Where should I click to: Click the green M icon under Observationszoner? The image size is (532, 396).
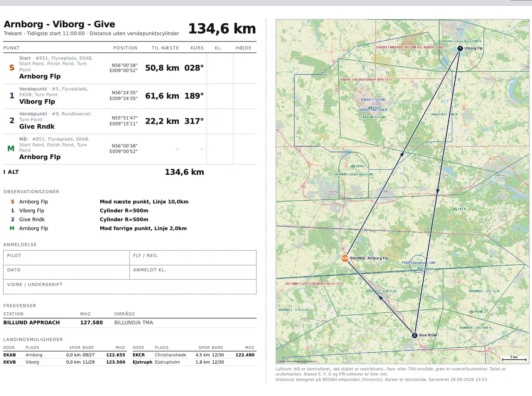click(12, 228)
